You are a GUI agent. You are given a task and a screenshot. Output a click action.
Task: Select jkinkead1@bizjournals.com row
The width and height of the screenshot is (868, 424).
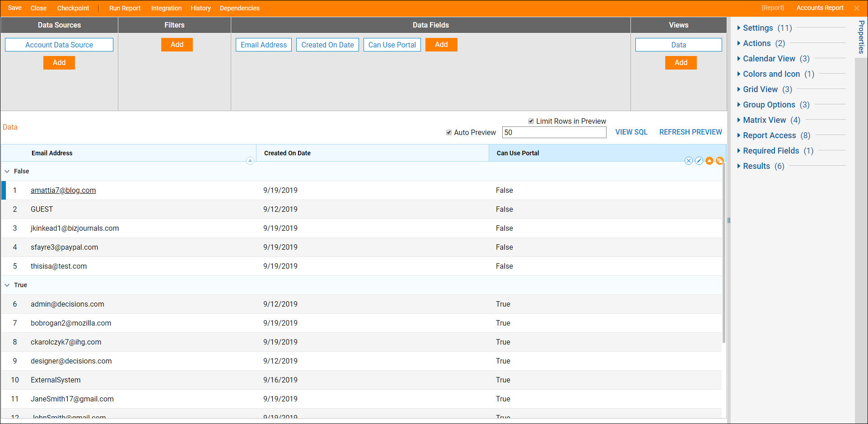tap(361, 228)
